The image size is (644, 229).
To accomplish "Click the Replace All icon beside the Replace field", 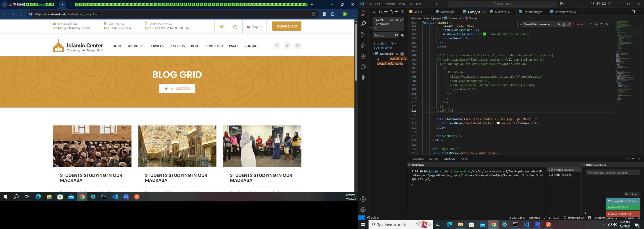I will pyautogui.click(x=402, y=36).
